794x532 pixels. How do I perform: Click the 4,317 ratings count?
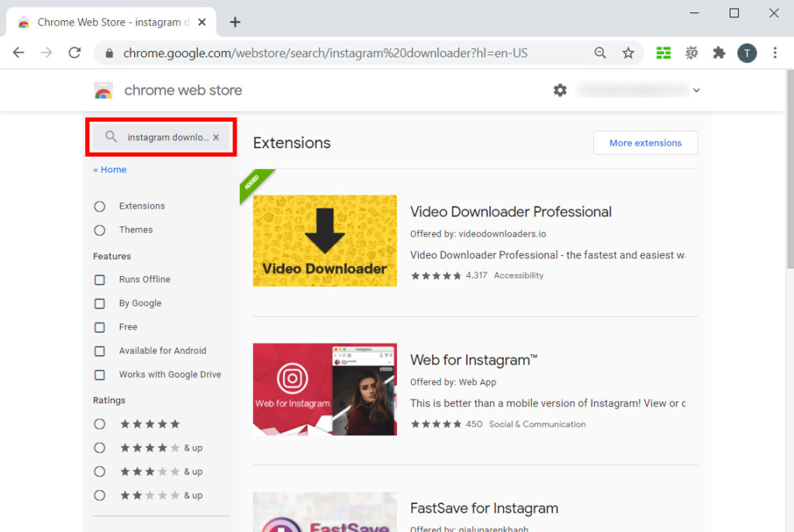pos(476,275)
